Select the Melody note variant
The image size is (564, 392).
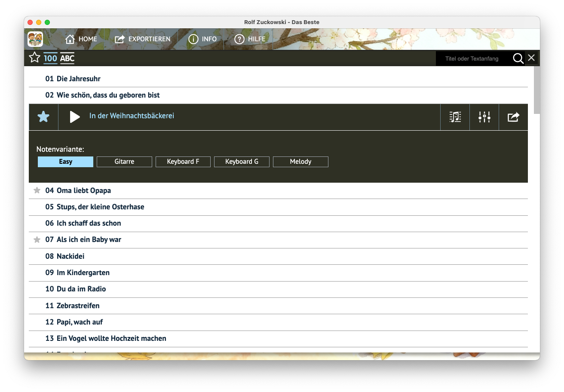[x=300, y=162]
